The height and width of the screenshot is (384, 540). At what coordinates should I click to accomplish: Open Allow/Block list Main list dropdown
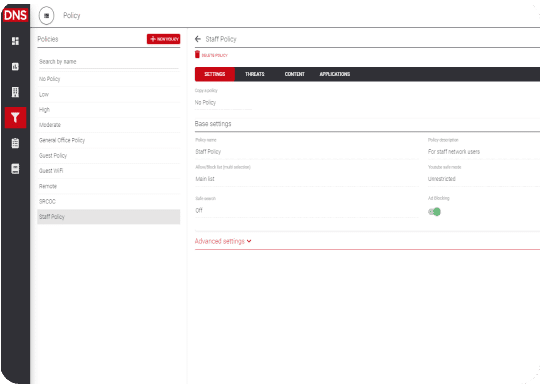click(307, 179)
